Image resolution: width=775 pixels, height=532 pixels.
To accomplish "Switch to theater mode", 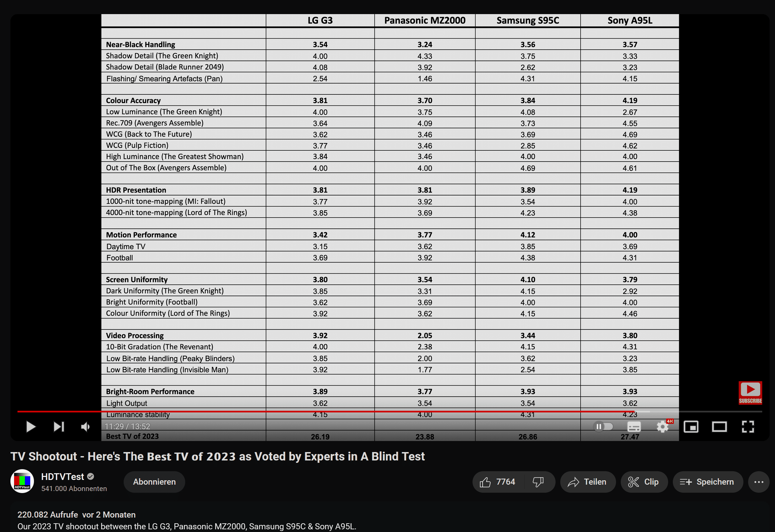I will (x=719, y=427).
